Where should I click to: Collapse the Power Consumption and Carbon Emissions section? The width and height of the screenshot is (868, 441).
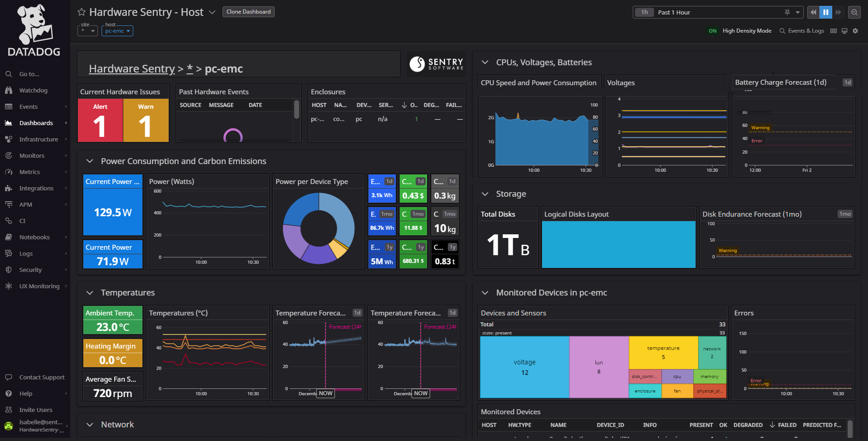pos(89,161)
